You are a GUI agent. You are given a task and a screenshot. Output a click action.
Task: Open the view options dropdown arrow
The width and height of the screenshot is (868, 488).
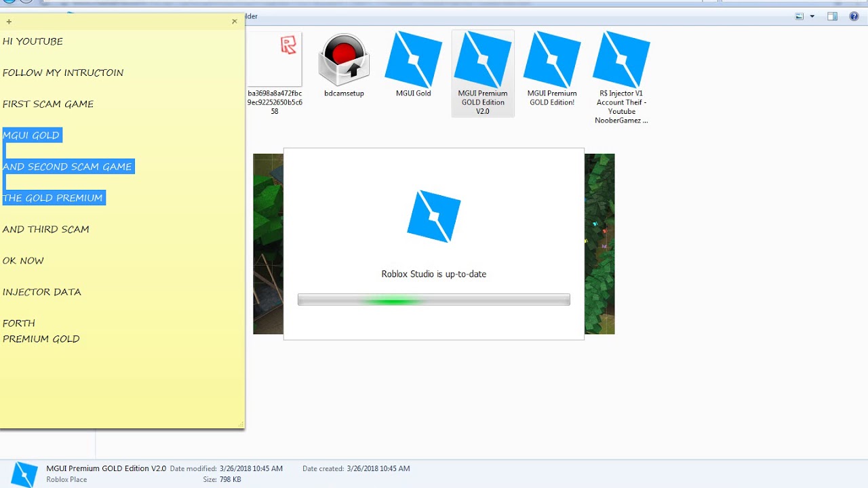(x=812, y=16)
